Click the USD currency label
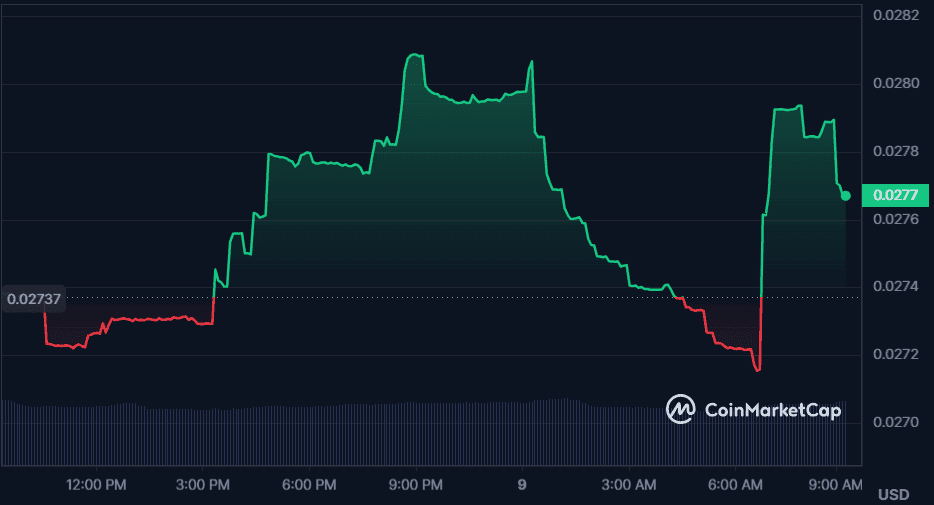934x505 pixels. tap(893, 495)
